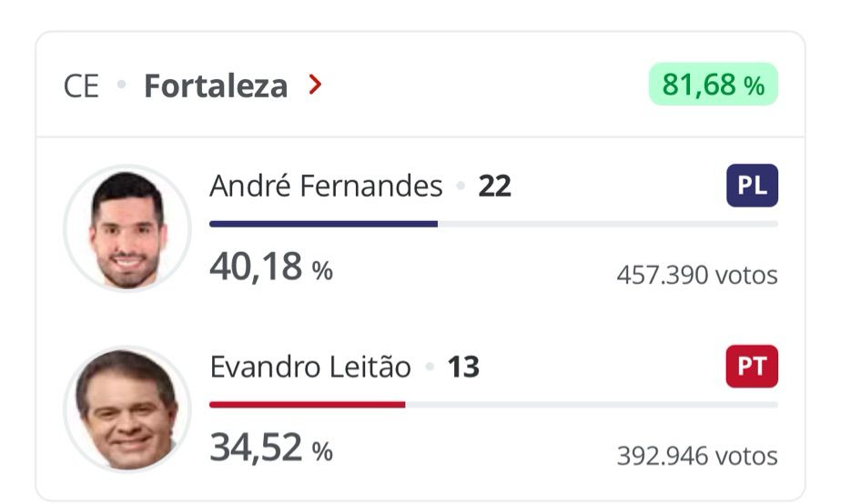Click the 457.390 votos count
841x504 pixels.
[696, 274]
